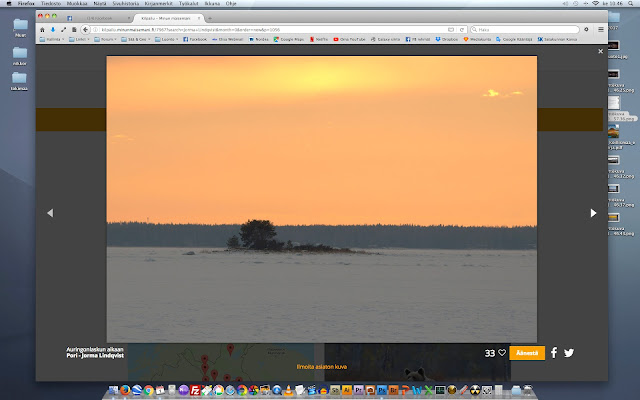
Task: Expand the Foorumi bookmarks folder
Action: pos(105,40)
